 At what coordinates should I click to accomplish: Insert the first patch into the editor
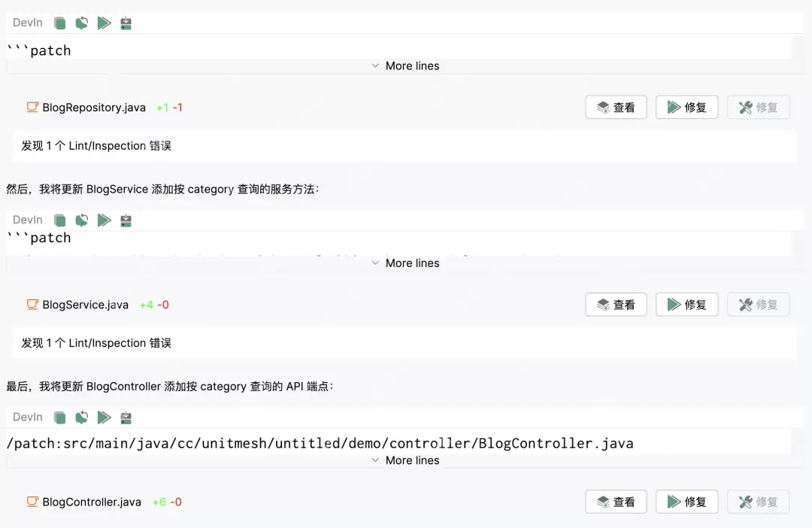126,23
